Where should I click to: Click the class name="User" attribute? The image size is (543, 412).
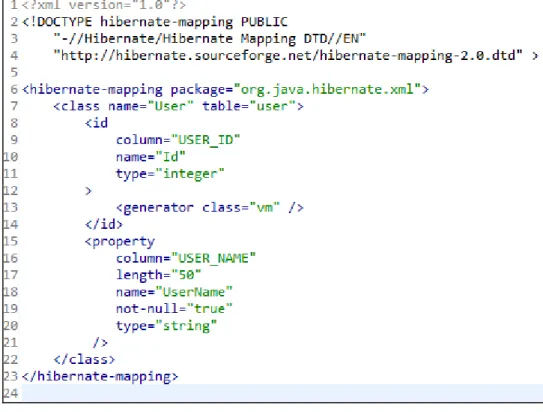coord(151,106)
